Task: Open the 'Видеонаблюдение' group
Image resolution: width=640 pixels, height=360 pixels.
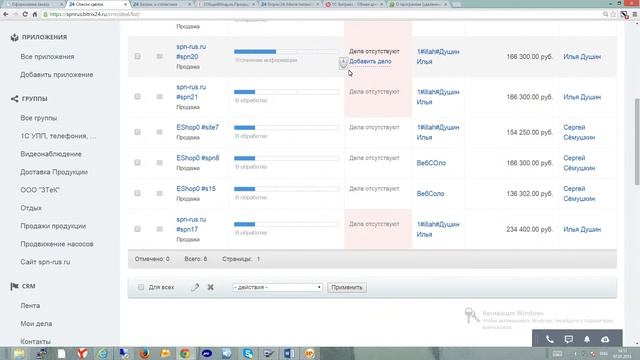Action: click(x=51, y=154)
